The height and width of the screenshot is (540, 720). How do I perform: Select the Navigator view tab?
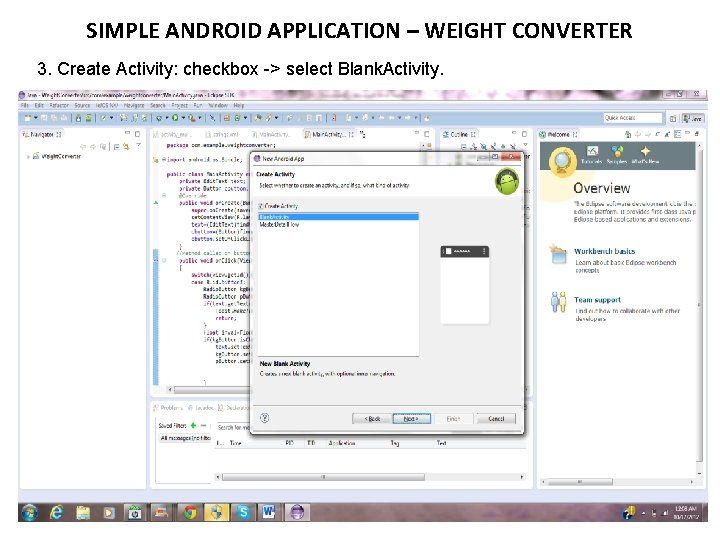pyautogui.click(x=41, y=135)
